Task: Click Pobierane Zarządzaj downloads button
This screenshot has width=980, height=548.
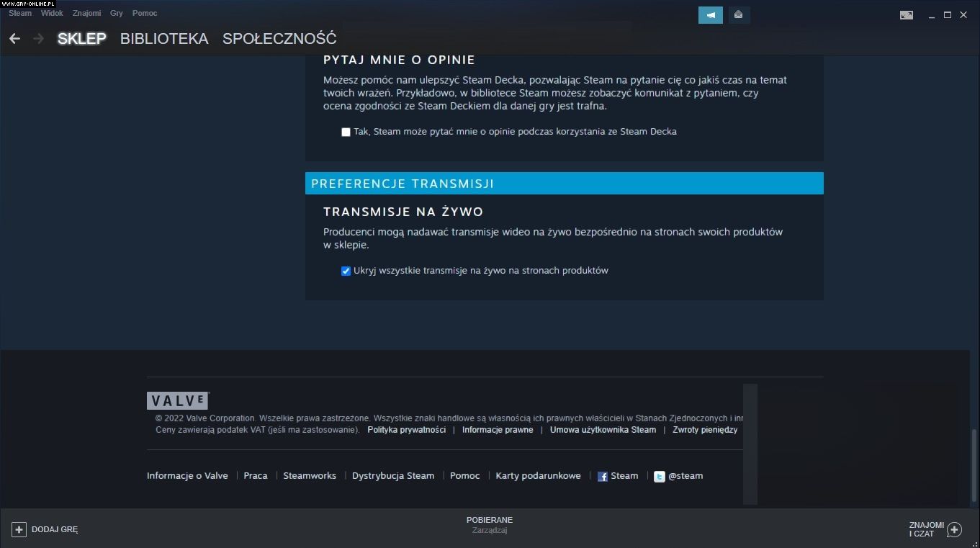Action: [x=490, y=525]
